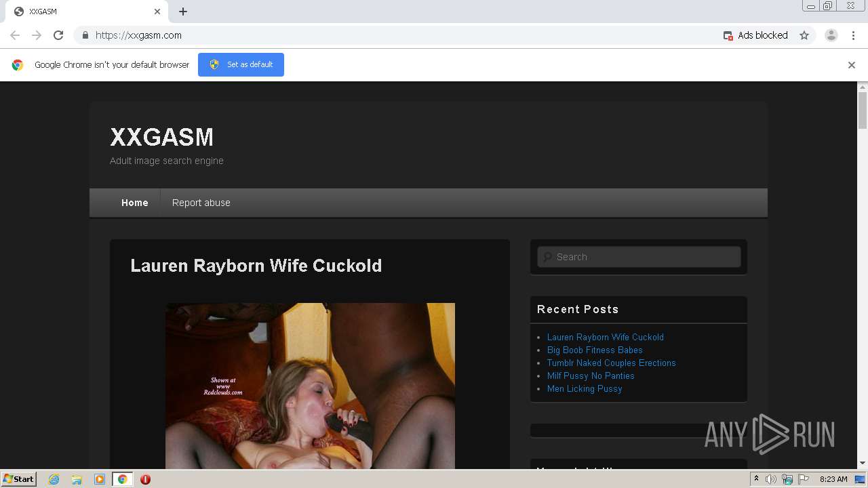868x488 pixels.
Task: Open the Windows Start button
Action: (x=19, y=479)
